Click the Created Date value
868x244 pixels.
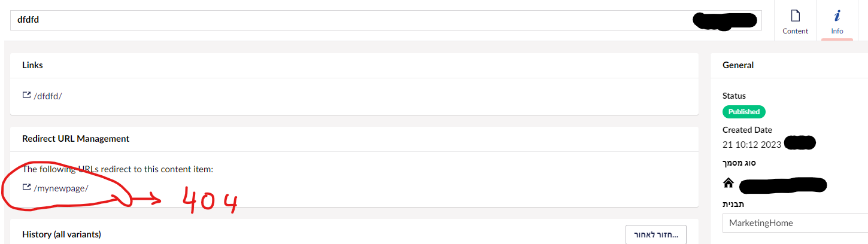(x=751, y=144)
